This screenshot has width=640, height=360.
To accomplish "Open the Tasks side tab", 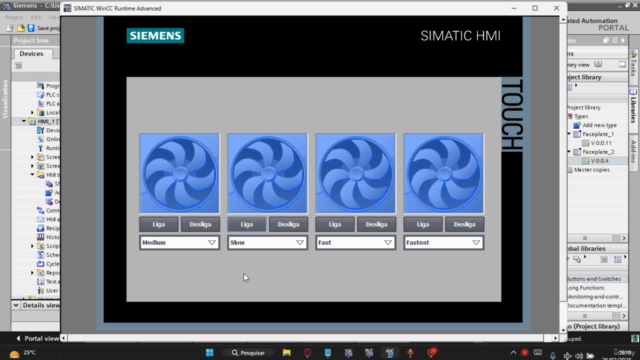I will pyautogui.click(x=633, y=64).
